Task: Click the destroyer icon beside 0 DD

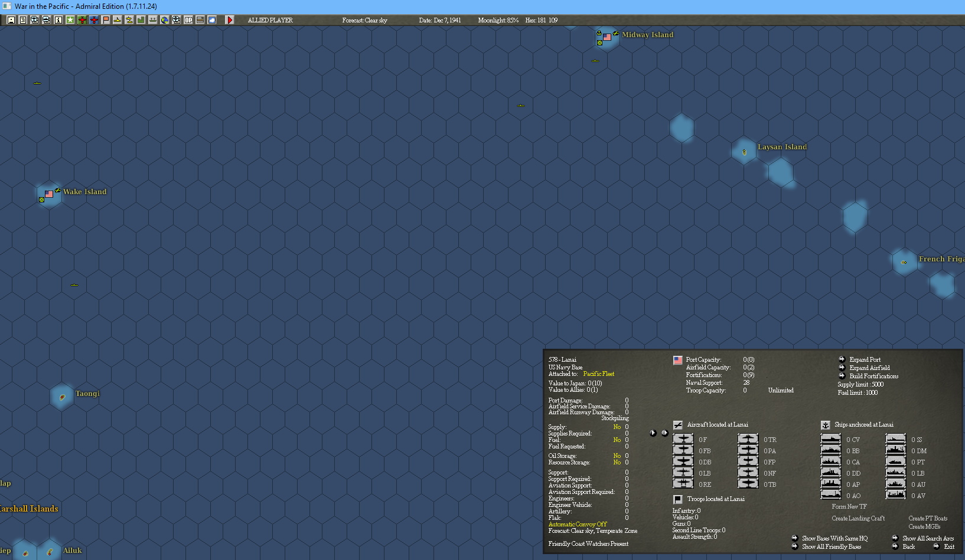Action: coord(831,473)
